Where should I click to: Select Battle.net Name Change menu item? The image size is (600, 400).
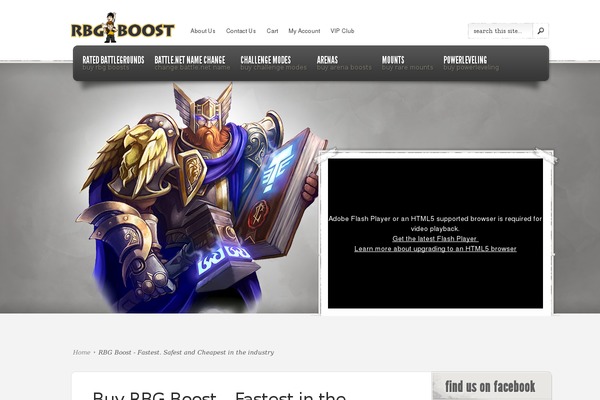(x=192, y=63)
